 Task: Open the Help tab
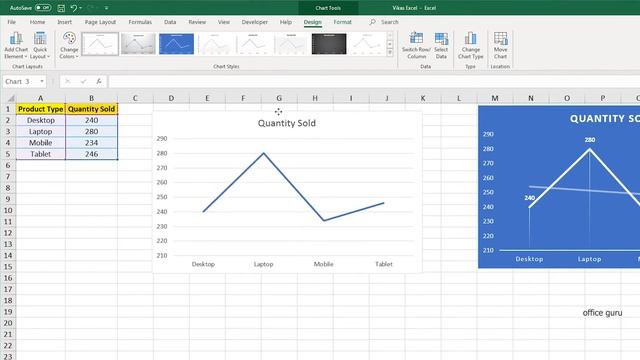286,22
